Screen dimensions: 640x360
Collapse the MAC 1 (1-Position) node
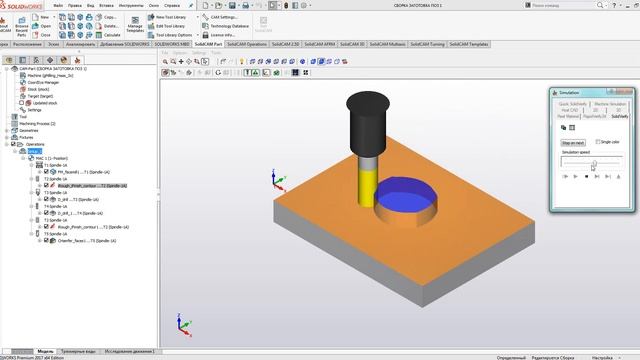[x=23, y=158]
